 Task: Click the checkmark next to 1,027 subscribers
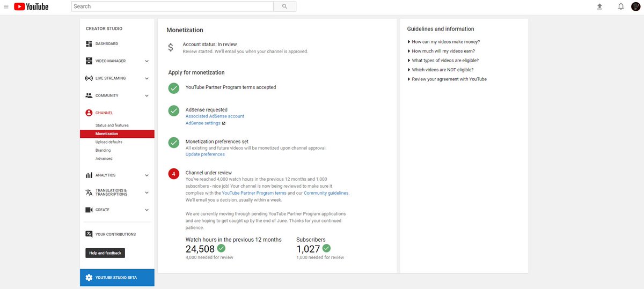click(x=326, y=248)
